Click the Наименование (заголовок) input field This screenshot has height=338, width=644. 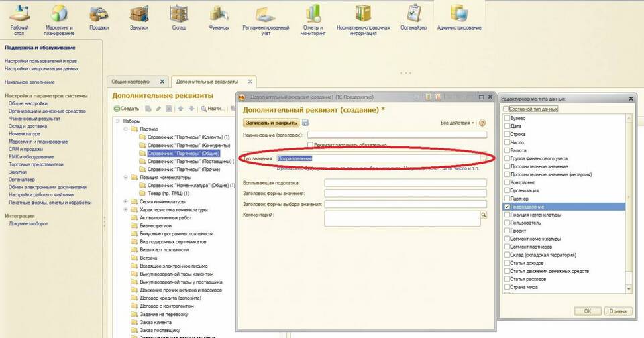[396, 135]
